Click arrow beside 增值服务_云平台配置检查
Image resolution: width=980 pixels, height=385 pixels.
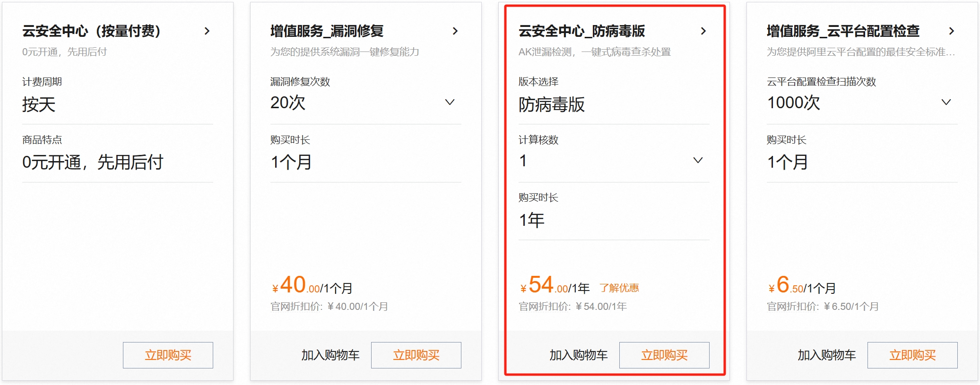click(952, 31)
